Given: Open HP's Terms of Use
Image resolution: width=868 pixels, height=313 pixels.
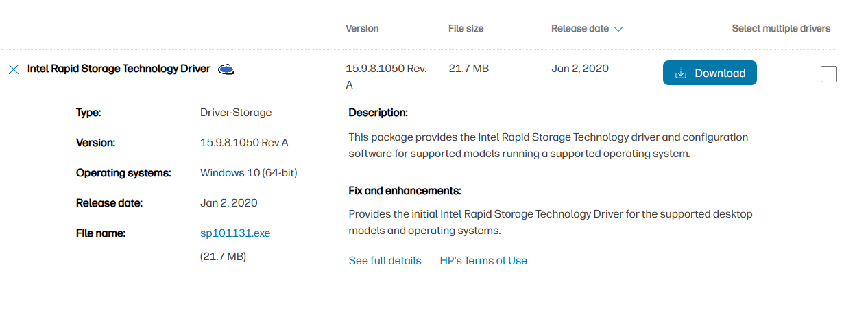Looking at the screenshot, I should (483, 261).
